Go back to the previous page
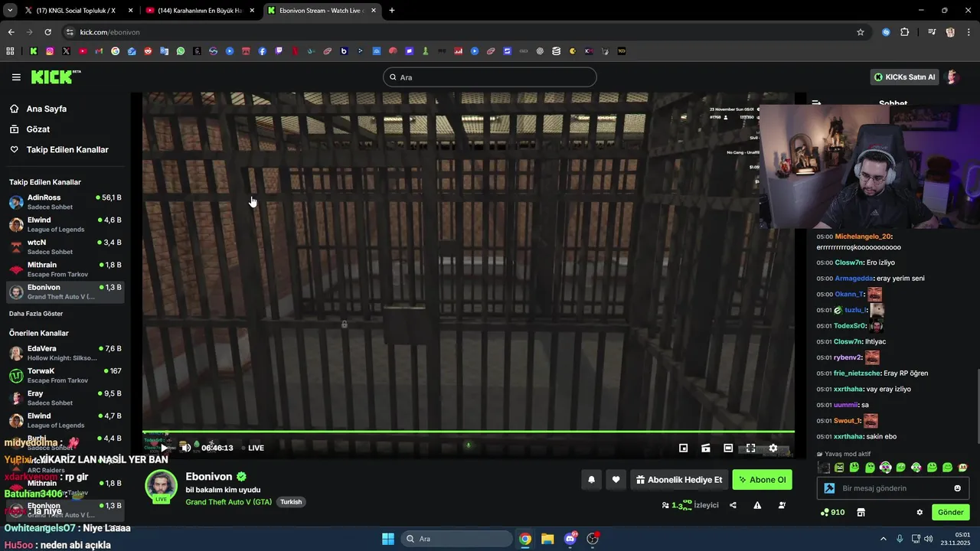Screen dimensions: 980x551 pyautogui.click(x=11, y=32)
